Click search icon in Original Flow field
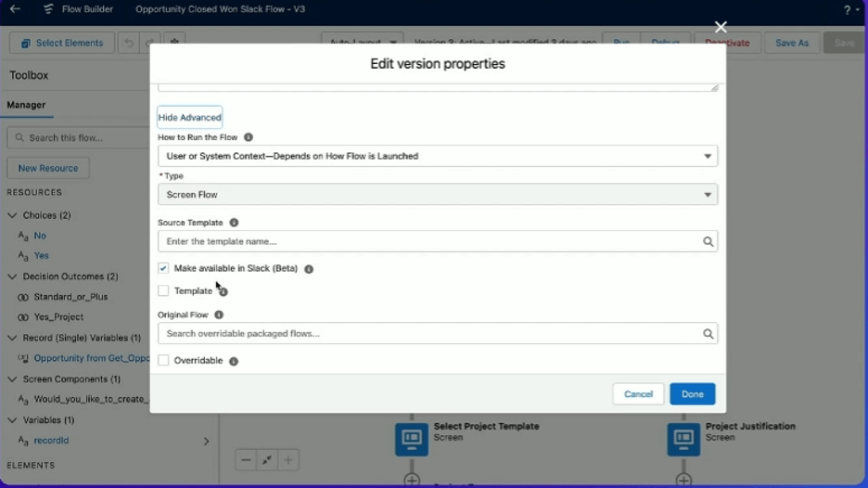Image resolution: width=868 pixels, height=488 pixels. click(x=708, y=333)
